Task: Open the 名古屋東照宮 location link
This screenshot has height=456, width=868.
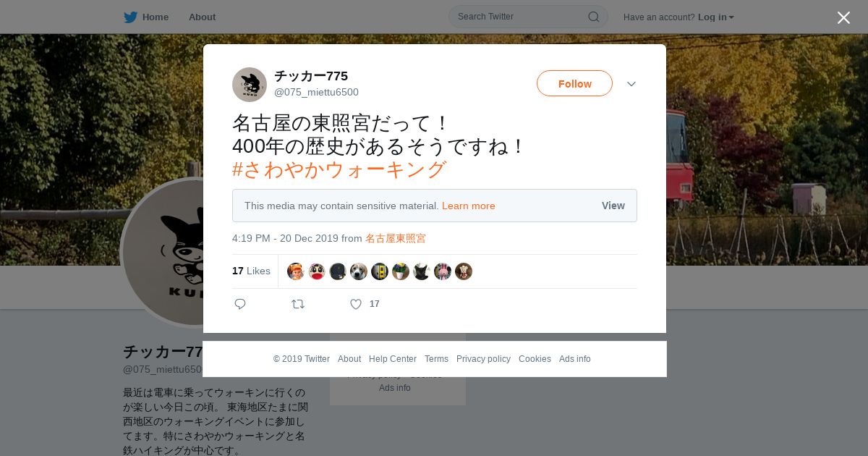Action: click(x=396, y=238)
